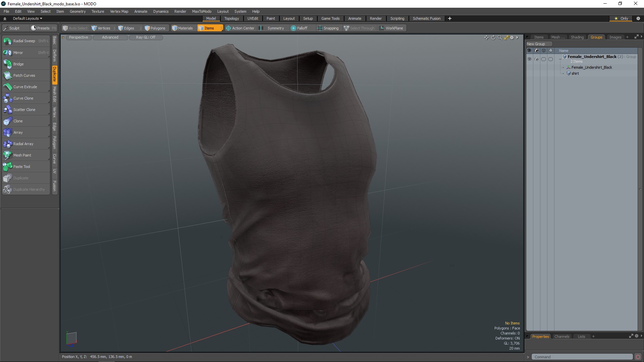Click the viewport axis orientation gizmo

pos(71,339)
